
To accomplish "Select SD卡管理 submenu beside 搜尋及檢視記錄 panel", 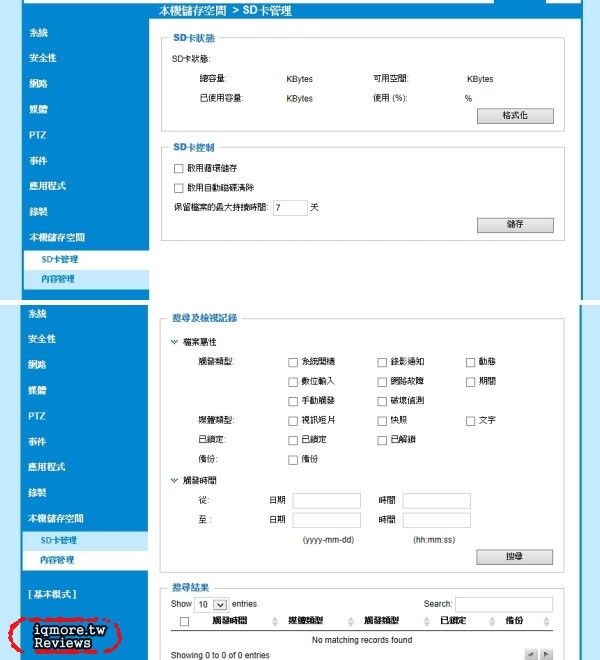I will pyautogui.click(x=85, y=541).
